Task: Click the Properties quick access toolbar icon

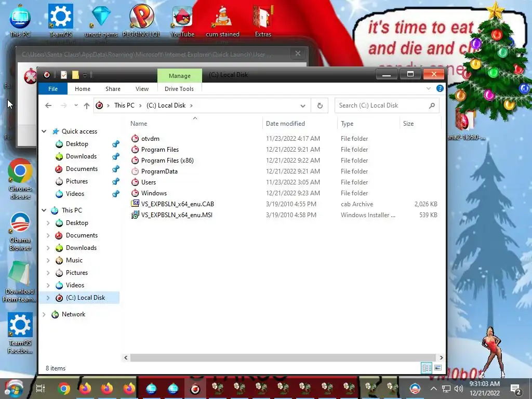Action: pyautogui.click(x=63, y=75)
